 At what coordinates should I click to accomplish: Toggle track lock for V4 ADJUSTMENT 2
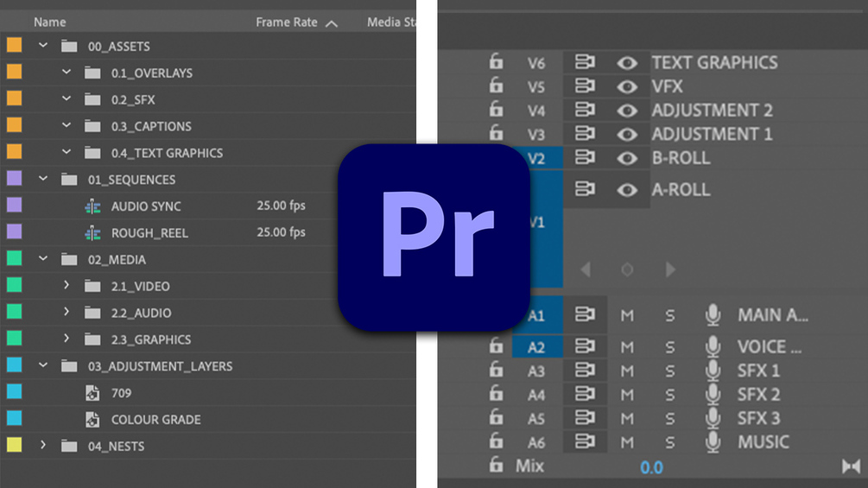pyautogui.click(x=496, y=109)
